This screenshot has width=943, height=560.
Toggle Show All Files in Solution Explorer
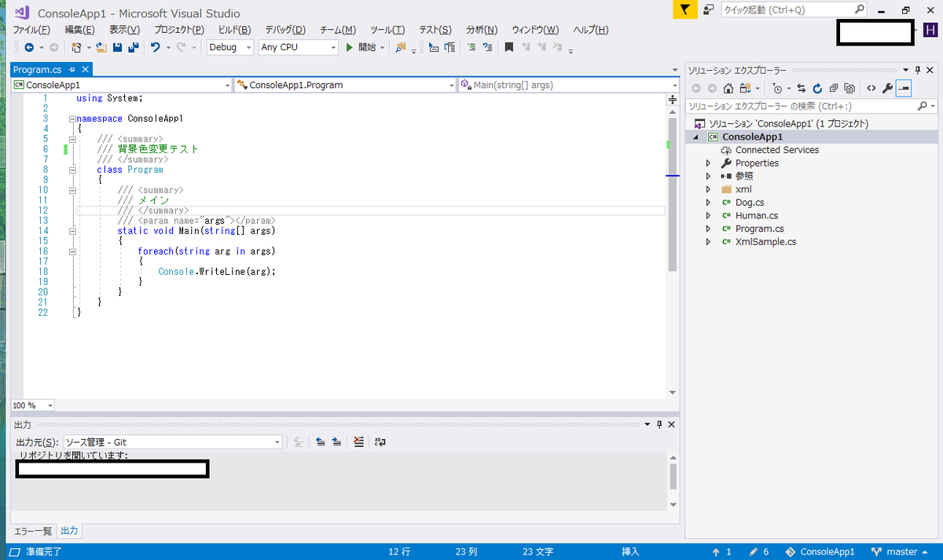point(849,88)
